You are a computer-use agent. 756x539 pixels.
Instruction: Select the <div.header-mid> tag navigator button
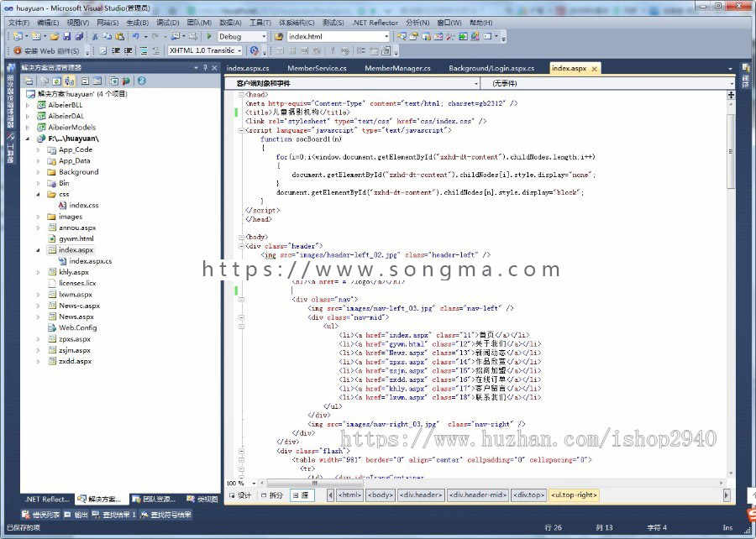click(478, 495)
